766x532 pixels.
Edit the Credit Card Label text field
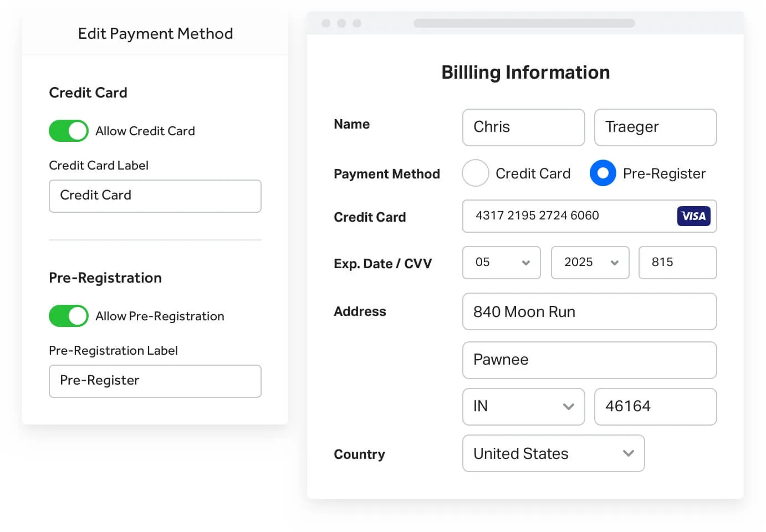point(155,196)
